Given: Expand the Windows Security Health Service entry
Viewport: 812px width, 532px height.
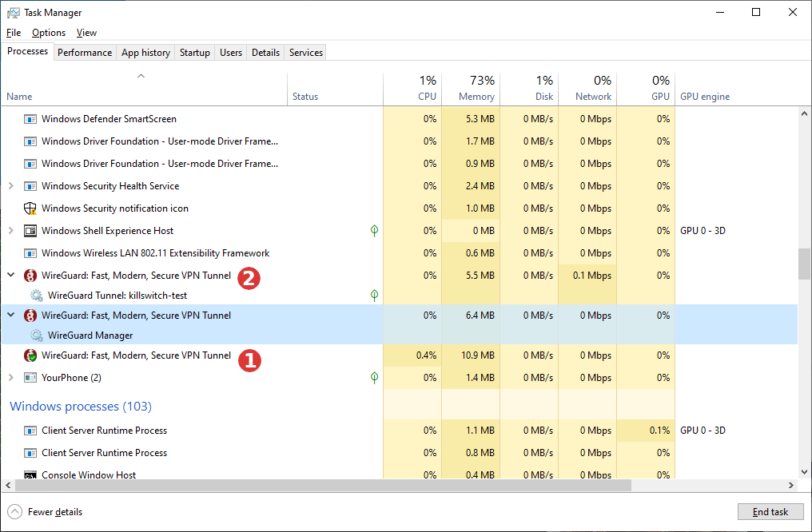Looking at the screenshot, I should (10, 186).
